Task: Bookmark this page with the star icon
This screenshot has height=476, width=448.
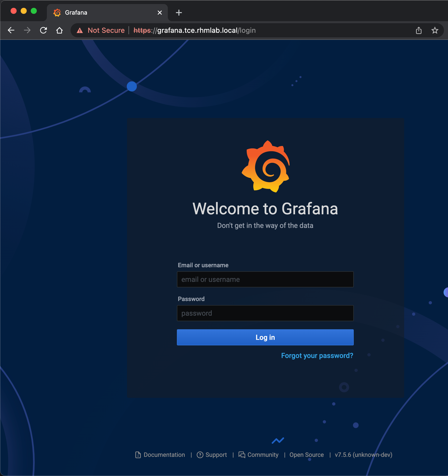Action: (435, 30)
